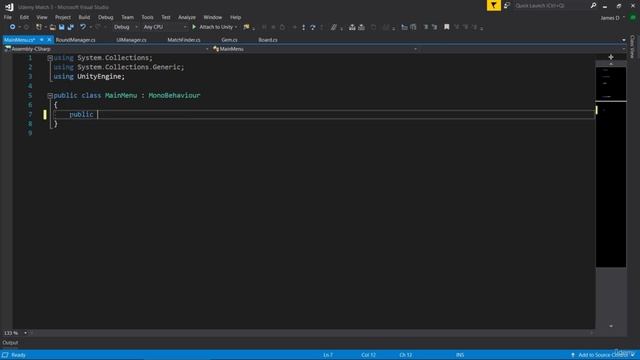Click the Navigate Backward toolbar button

pos(12,27)
